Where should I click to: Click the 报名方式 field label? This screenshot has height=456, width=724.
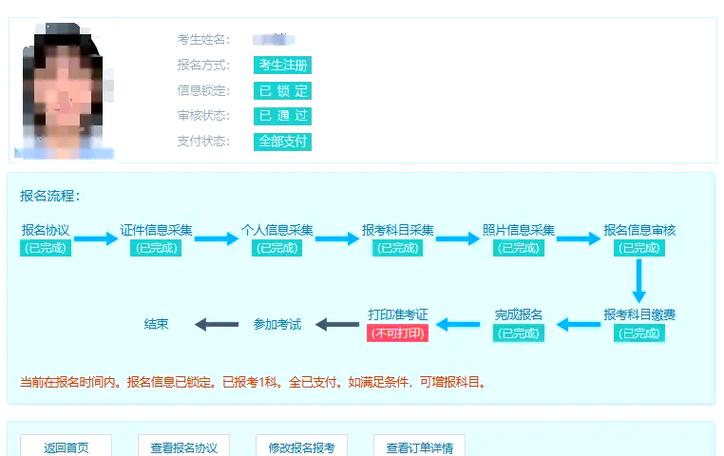203,65
